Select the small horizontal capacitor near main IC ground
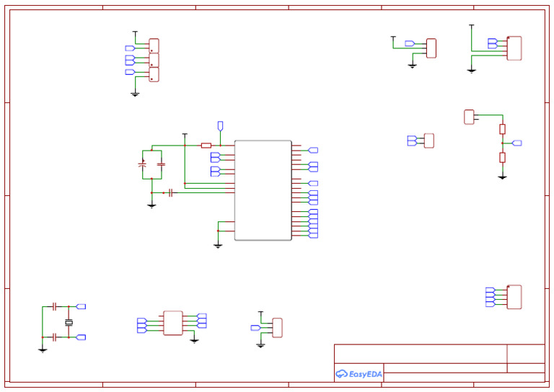Viewport: 554px width, 392px height. click(x=171, y=192)
